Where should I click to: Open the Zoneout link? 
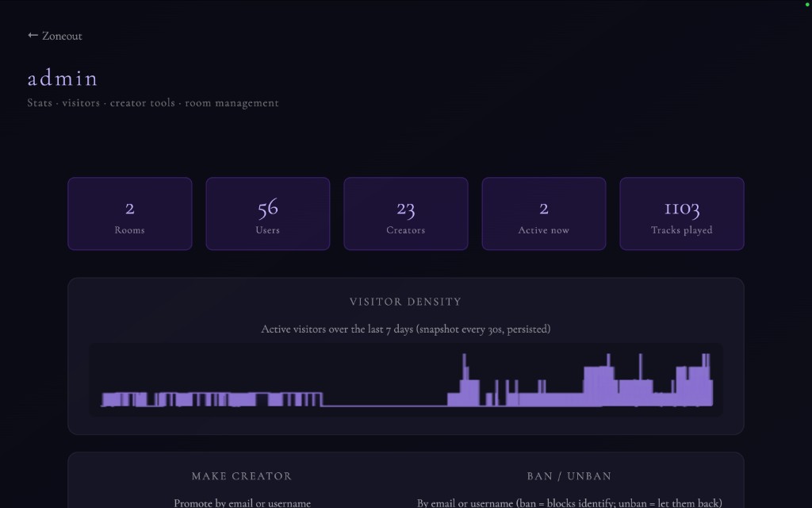tap(62, 36)
